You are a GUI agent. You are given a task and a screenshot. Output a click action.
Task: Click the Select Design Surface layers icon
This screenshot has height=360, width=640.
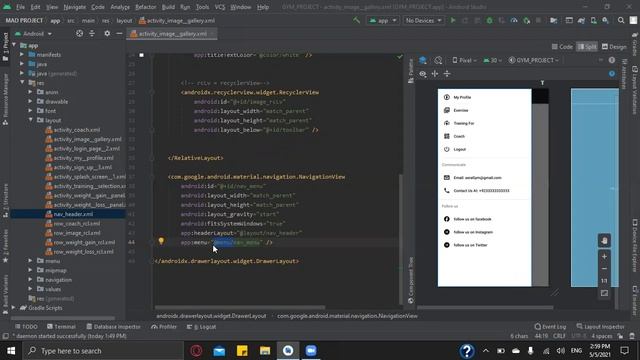423,60
